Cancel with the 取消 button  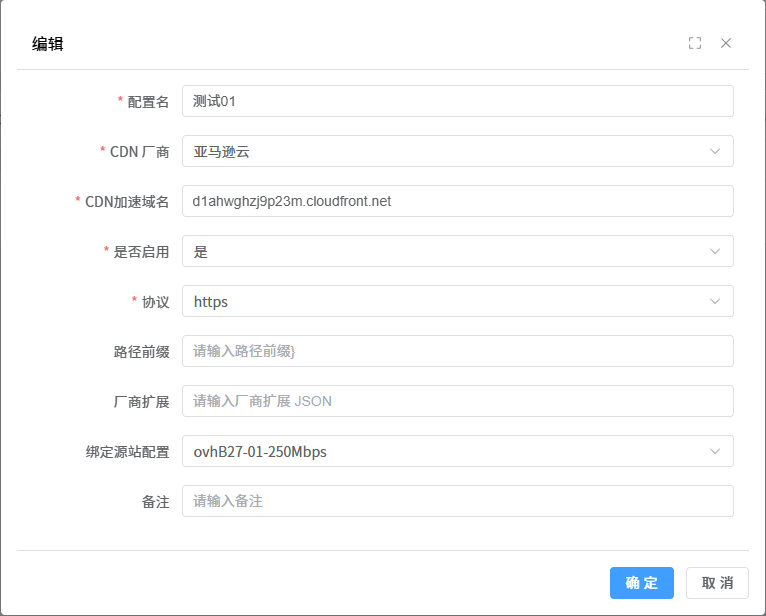[x=717, y=583]
